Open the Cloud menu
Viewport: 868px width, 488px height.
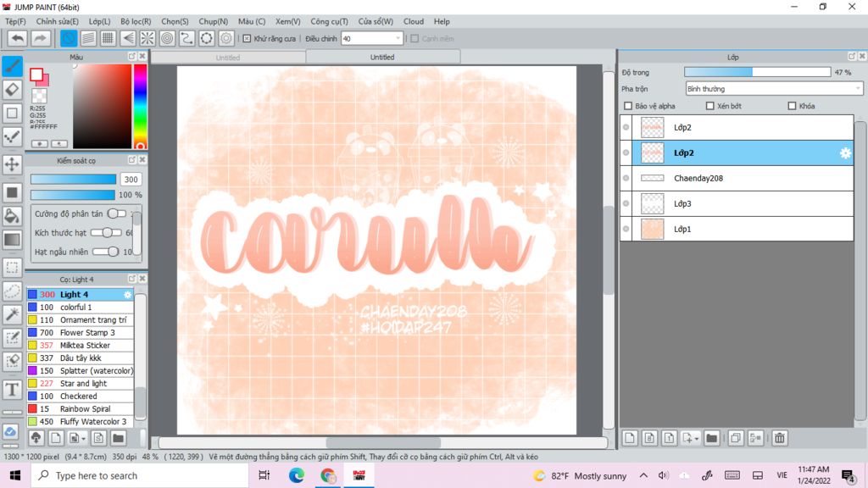[x=414, y=21]
